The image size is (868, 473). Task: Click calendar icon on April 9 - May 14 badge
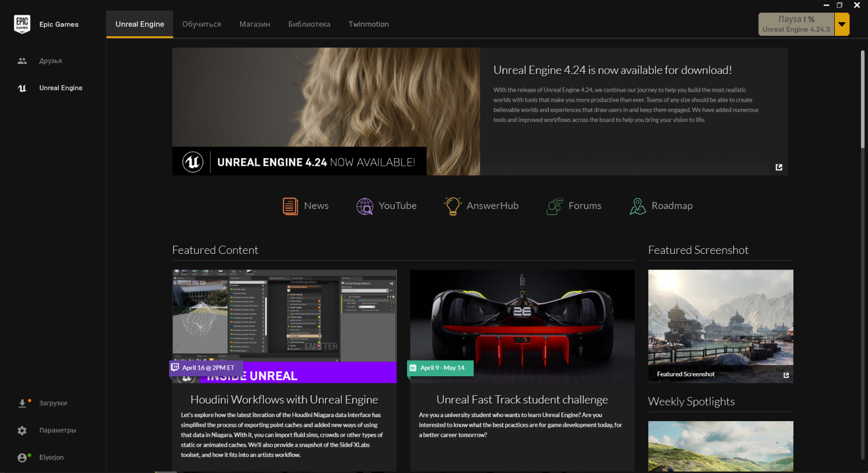[x=413, y=368]
